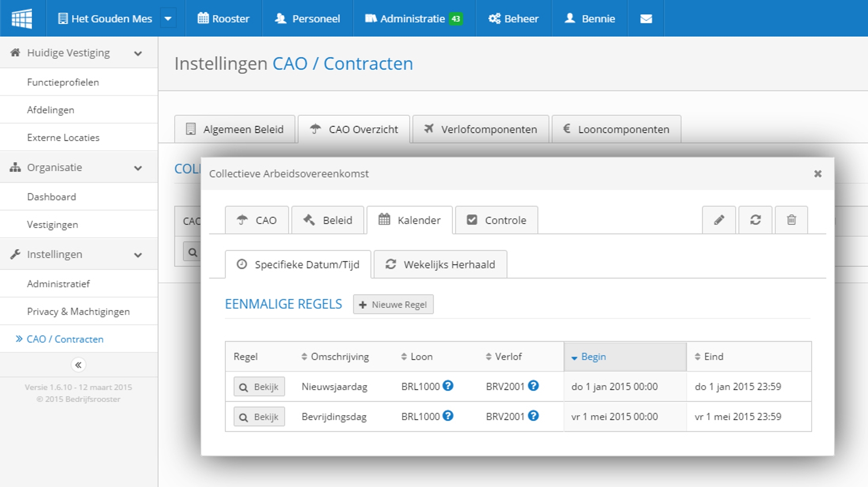Open the Beleid tab in the dialog
Screen dimensions: 868x487
pyautogui.click(x=328, y=220)
